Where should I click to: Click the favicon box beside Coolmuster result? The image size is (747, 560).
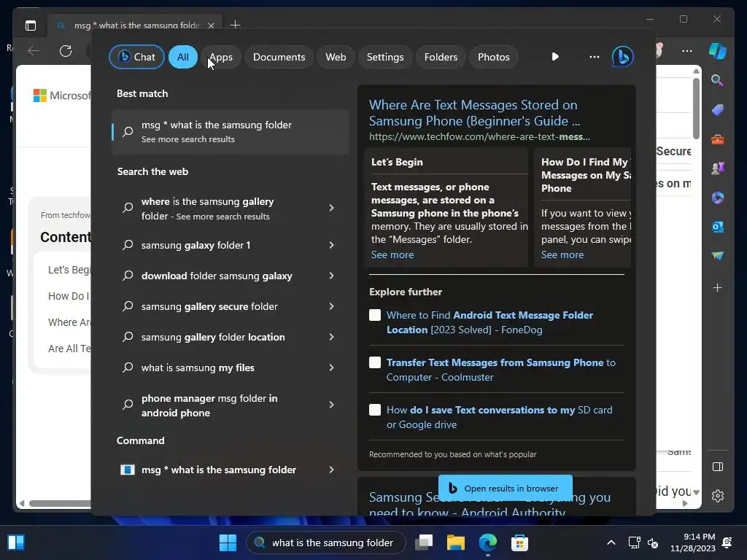(375, 362)
